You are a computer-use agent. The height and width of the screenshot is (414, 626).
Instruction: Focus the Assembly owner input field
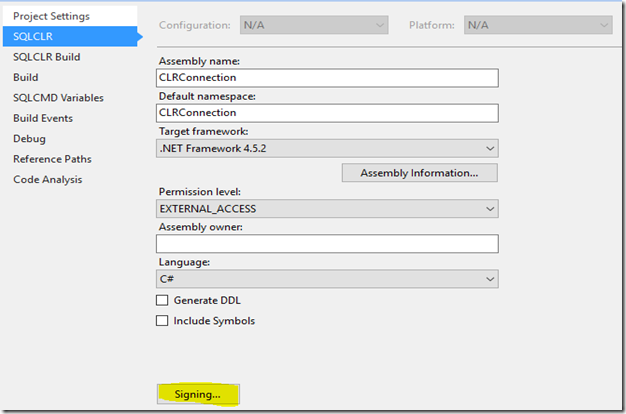click(327, 243)
